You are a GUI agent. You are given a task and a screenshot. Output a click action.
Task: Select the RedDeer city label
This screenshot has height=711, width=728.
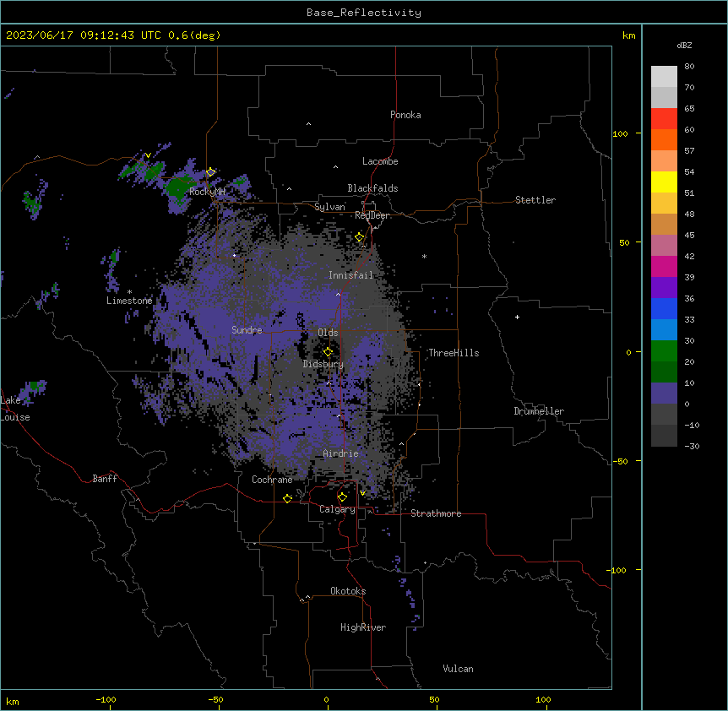pos(372,215)
